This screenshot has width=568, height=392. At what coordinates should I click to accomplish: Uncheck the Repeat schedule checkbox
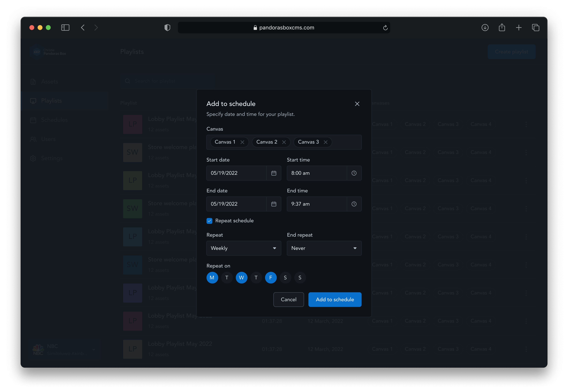tap(209, 221)
